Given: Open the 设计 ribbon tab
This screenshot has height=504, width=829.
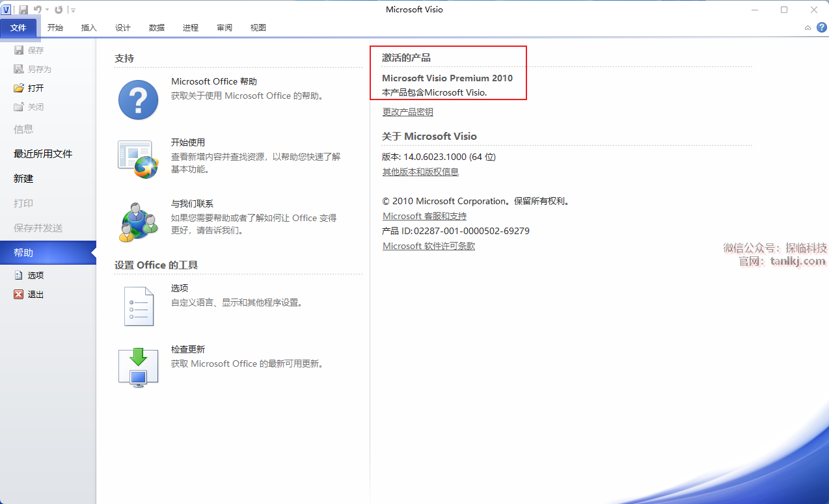Looking at the screenshot, I should click(x=123, y=28).
